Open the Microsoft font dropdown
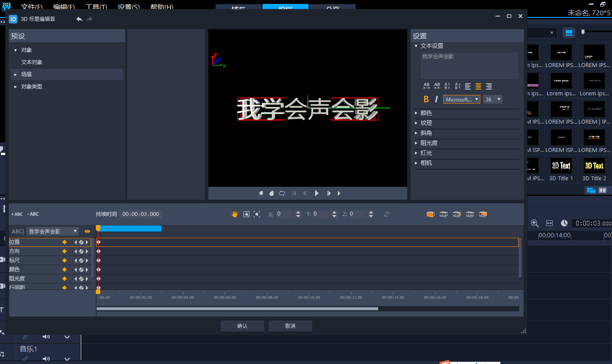The height and width of the screenshot is (364, 612). tap(462, 99)
